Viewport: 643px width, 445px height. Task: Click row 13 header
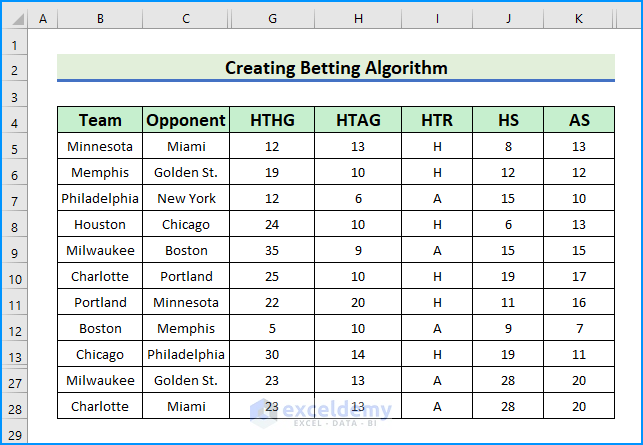click(14, 355)
